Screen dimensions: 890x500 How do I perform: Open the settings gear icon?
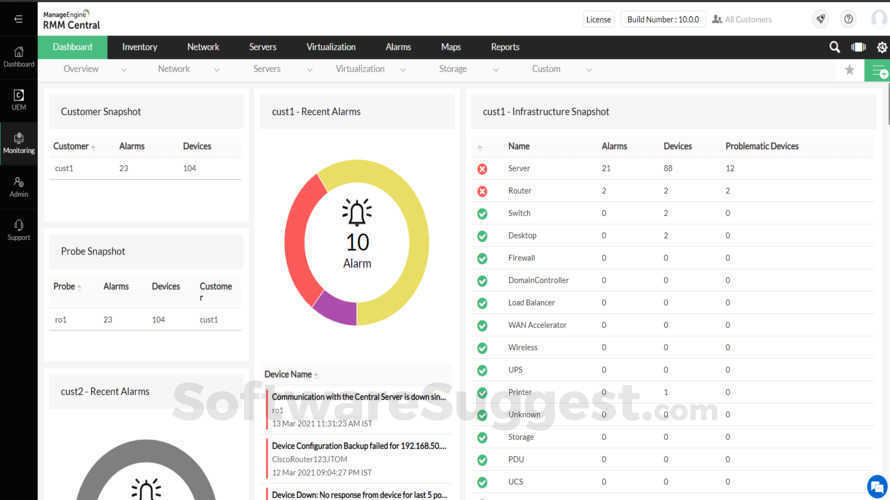[x=881, y=48]
